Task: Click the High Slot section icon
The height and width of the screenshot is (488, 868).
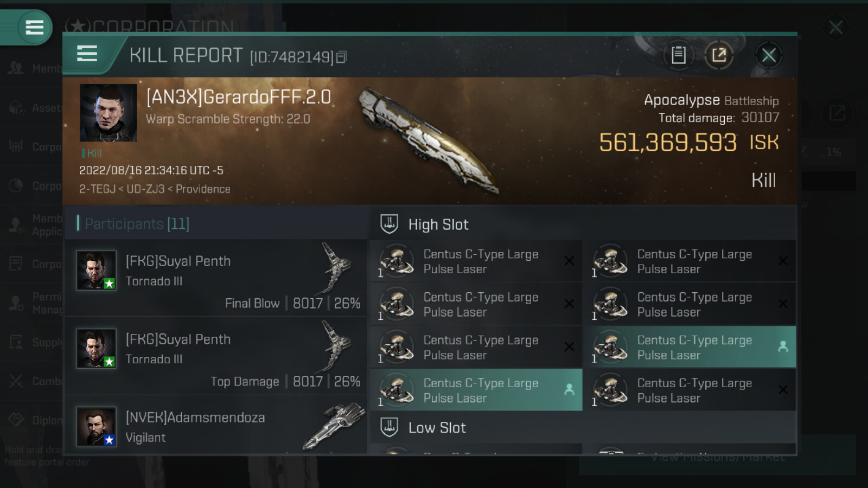Action: pyautogui.click(x=389, y=224)
